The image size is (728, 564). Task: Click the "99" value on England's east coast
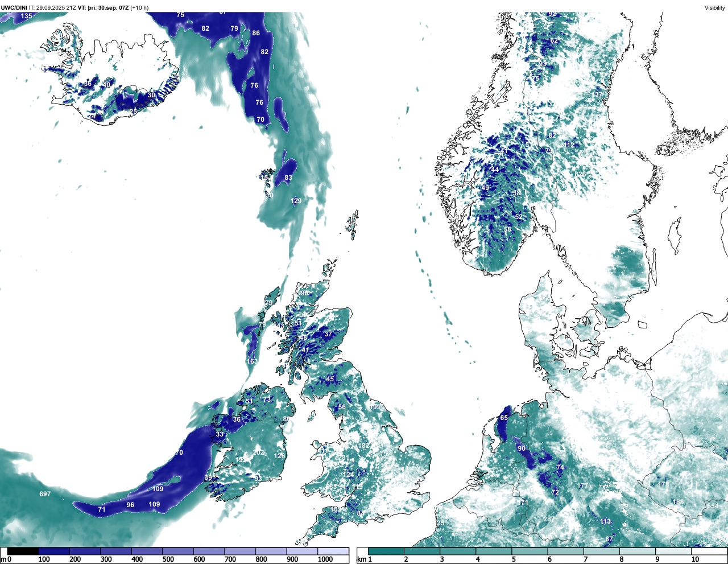pos(376,407)
